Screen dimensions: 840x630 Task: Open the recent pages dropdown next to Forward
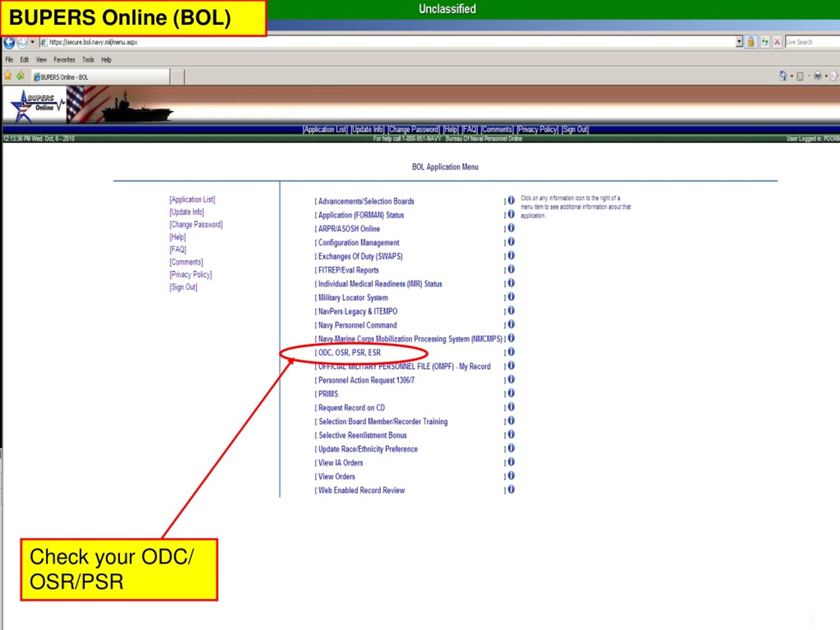(33, 42)
